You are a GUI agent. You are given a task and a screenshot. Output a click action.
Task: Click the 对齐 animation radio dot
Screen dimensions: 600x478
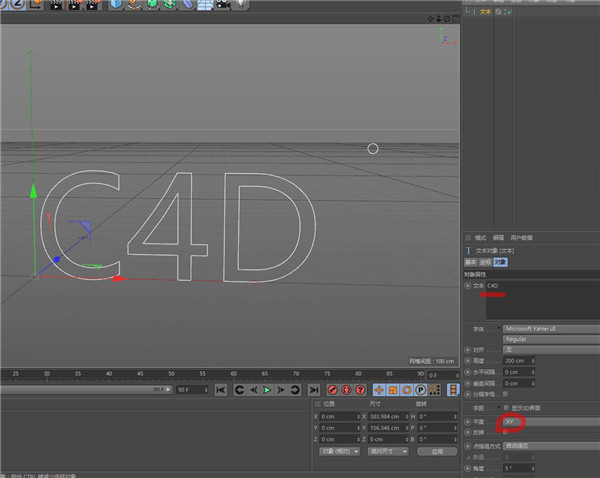[468, 349]
